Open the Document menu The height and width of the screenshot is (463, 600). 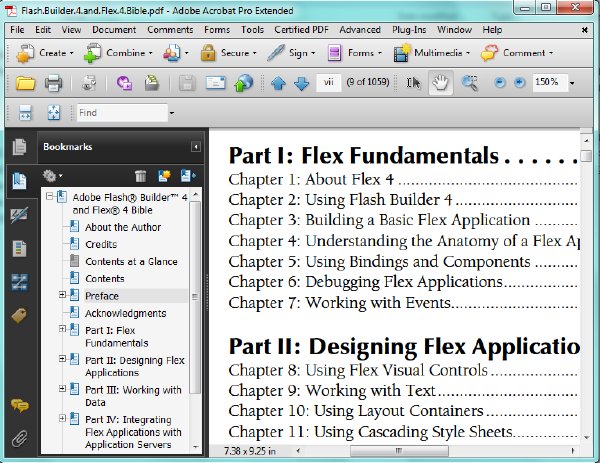click(x=114, y=30)
